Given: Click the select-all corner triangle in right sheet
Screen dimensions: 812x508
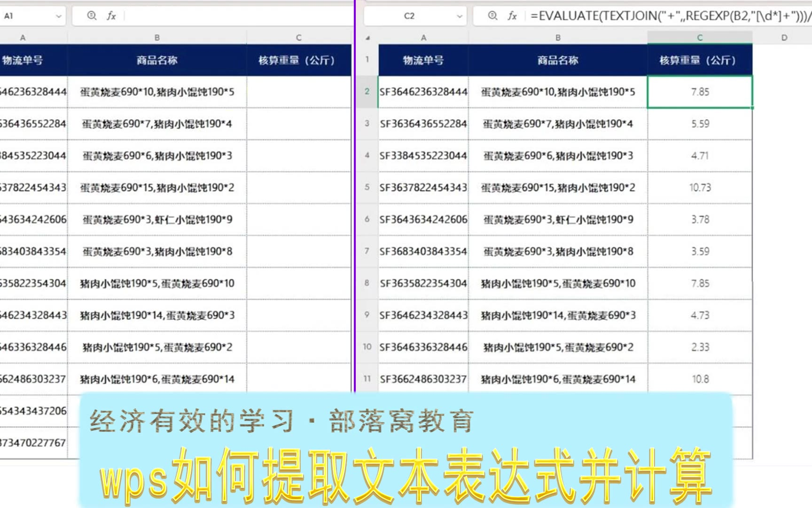Looking at the screenshot, I should (367, 38).
